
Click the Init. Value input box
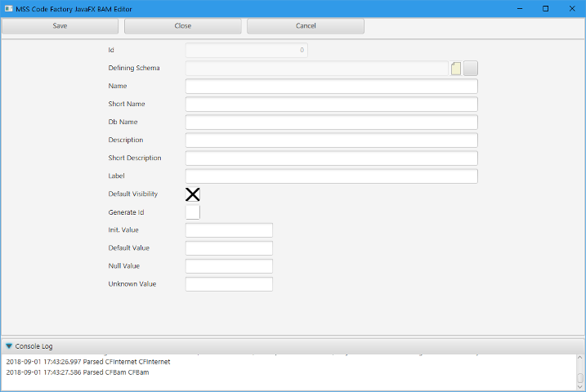pyautogui.click(x=229, y=230)
